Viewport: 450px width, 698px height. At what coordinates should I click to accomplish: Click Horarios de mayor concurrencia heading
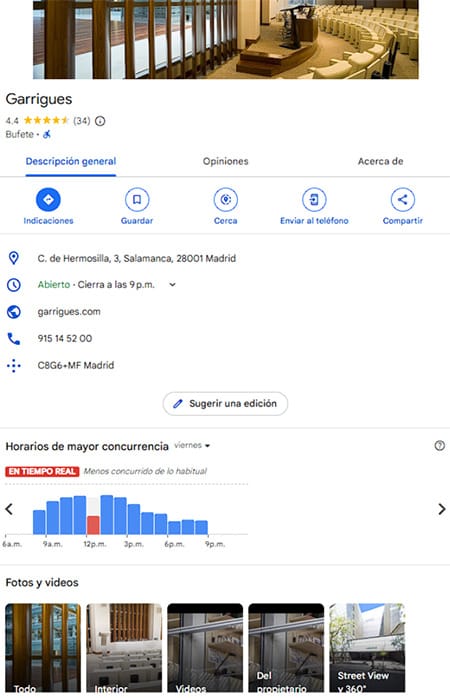pos(87,446)
